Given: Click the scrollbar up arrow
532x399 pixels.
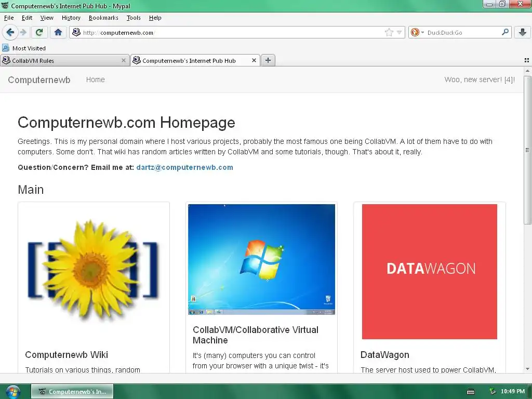Looking at the screenshot, I should (x=527, y=71).
